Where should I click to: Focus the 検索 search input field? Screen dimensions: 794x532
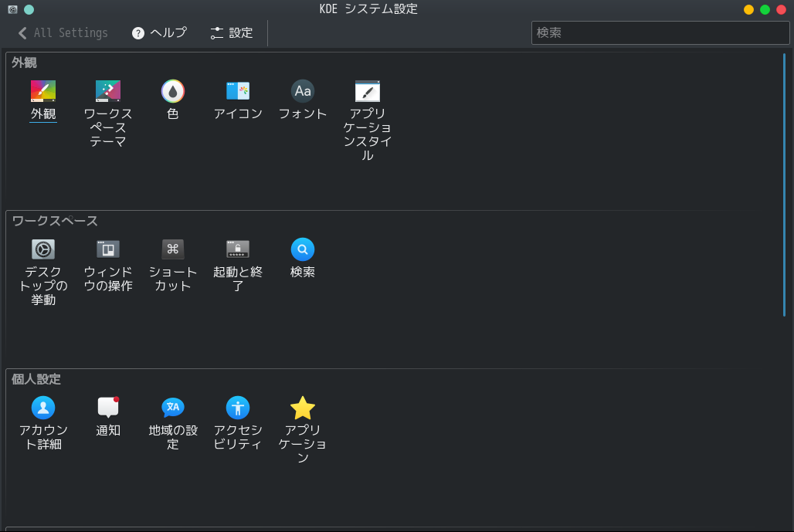pos(660,33)
